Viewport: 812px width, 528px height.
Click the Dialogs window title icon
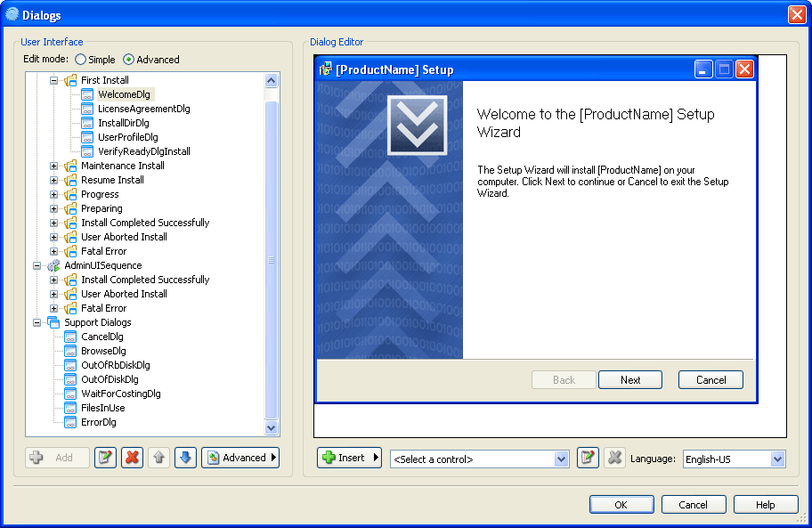point(12,14)
